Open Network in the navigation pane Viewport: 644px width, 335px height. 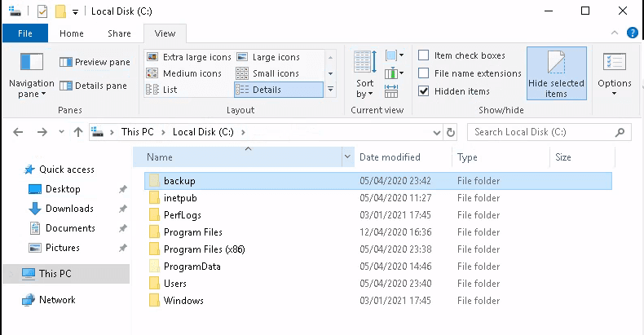(x=48, y=300)
